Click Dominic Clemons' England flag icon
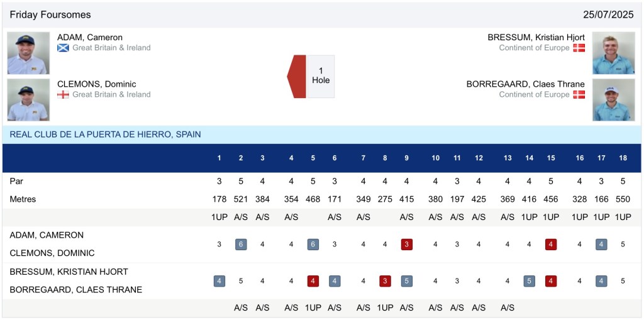644x320 pixels. click(x=63, y=95)
